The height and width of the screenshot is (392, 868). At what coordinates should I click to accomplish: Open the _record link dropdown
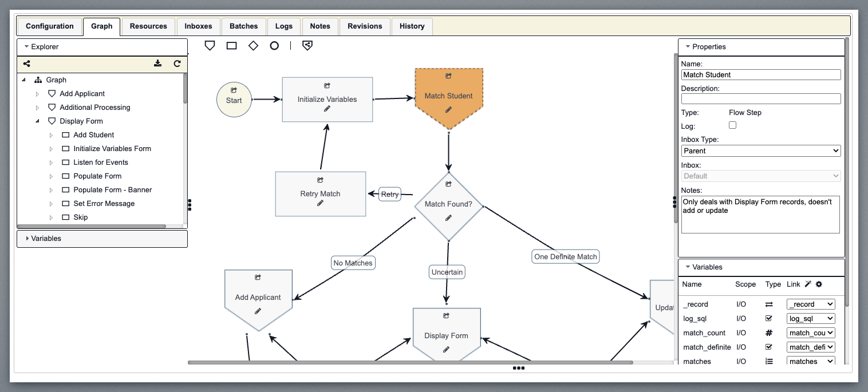click(810, 304)
